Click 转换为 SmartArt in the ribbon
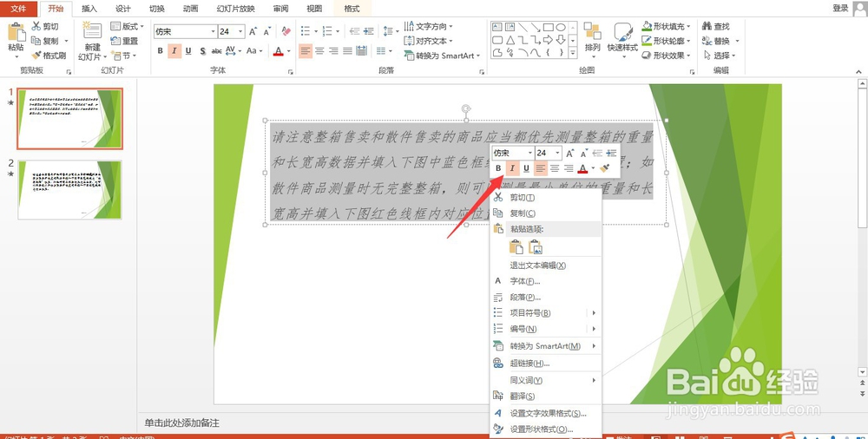Screen dimensions: 868x439 click(x=442, y=56)
